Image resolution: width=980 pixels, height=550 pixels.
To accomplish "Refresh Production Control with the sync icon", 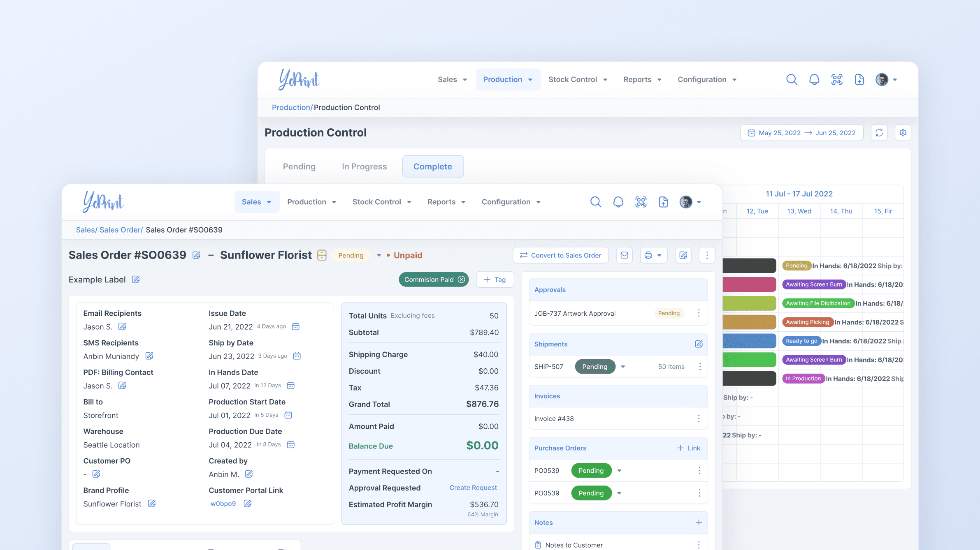I will (x=879, y=132).
